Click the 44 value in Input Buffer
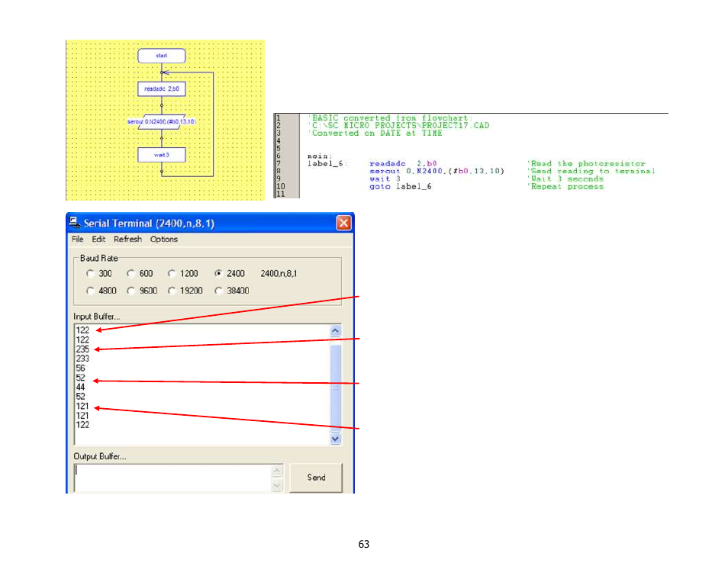The image size is (728, 563). (x=80, y=387)
